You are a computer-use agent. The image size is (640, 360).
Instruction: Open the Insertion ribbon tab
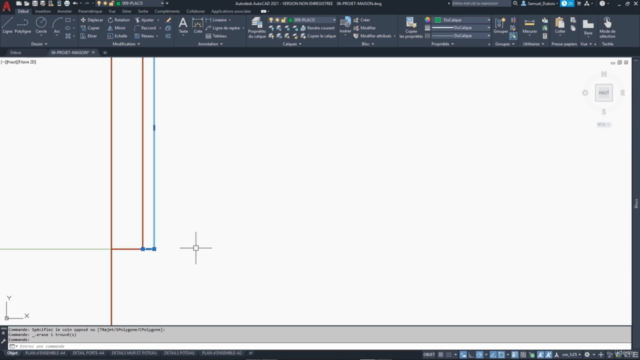42,11
